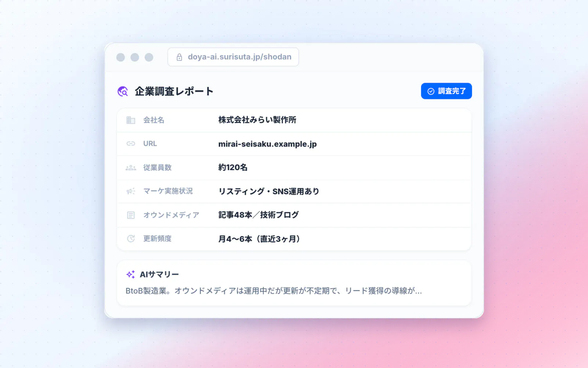Select the company name 株式会社みらい製作所
The height and width of the screenshot is (368, 588).
tap(257, 120)
